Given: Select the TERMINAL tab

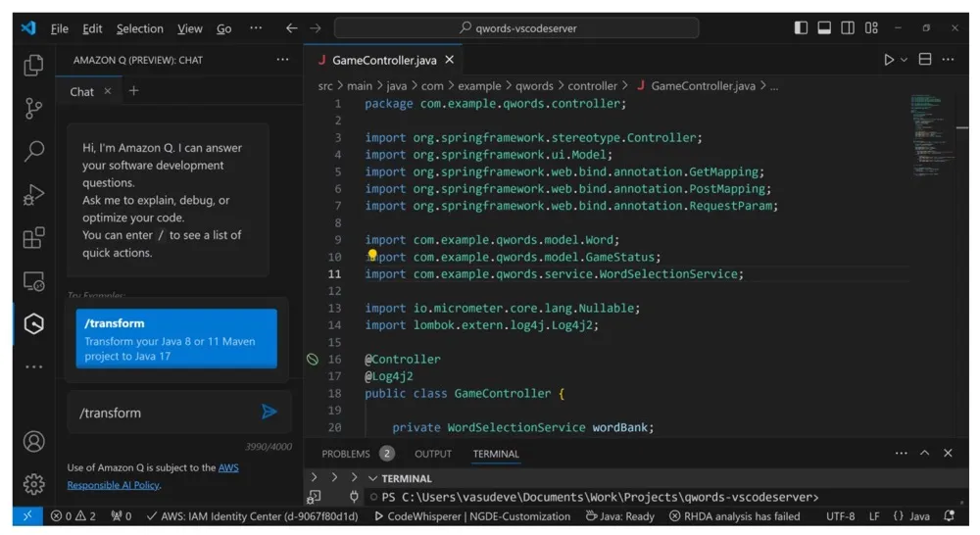Looking at the screenshot, I should point(496,454).
